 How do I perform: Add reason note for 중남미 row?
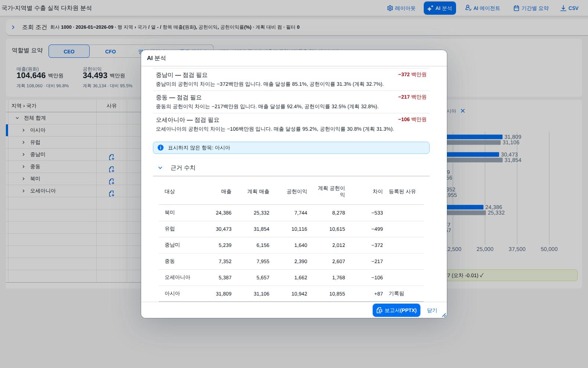tap(111, 157)
